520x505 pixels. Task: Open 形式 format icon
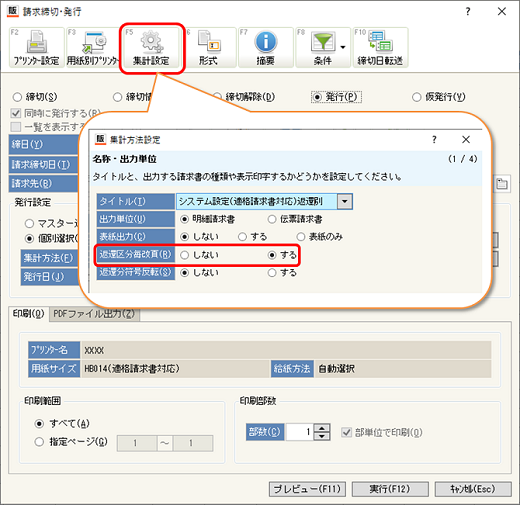click(209, 48)
